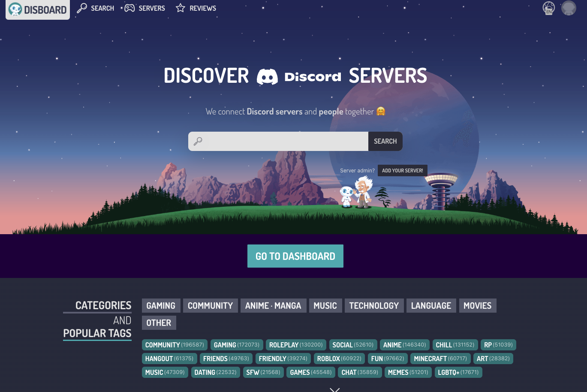Image resolution: width=587 pixels, height=392 pixels.
Task: Open the CHILL (131152) tag
Action: point(455,345)
